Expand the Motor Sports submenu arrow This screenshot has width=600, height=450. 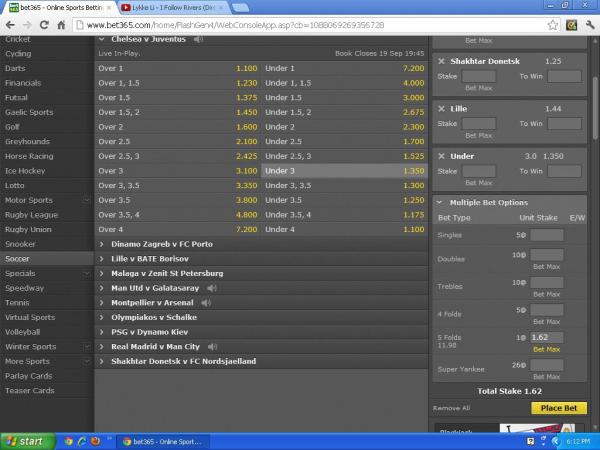tap(86, 200)
